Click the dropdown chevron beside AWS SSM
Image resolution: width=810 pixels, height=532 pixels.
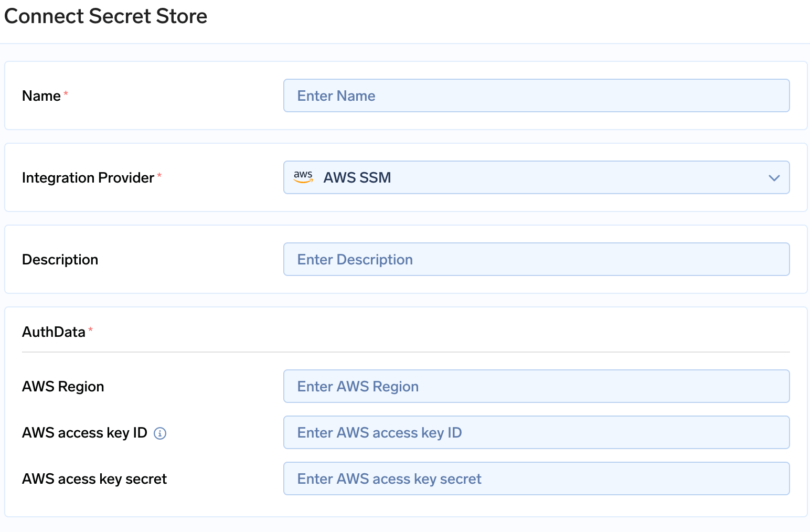(774, 178)
